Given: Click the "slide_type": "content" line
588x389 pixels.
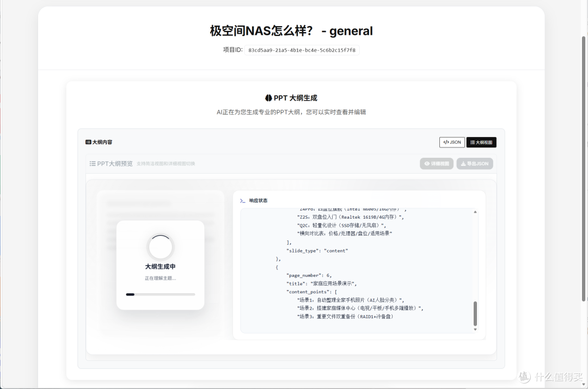Looking at the screenshot, I should coord(317,251).
